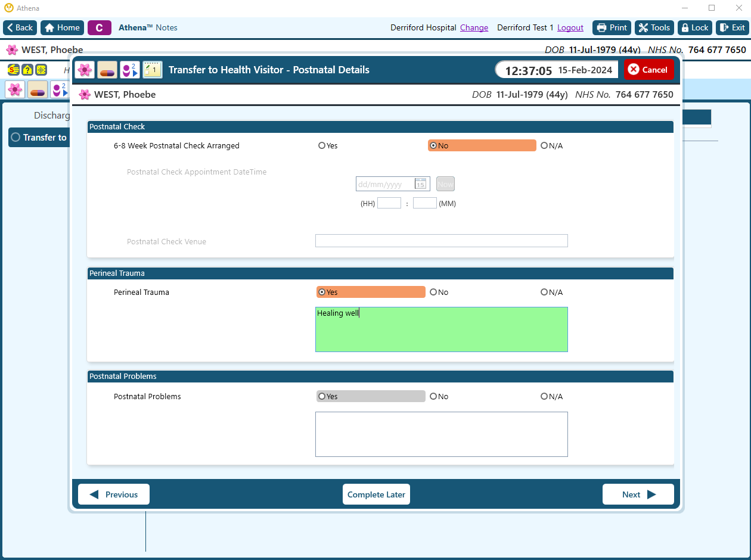Viewport: 751px width, 560px height.
Task: Lock the Athena session
Action: 695,27
